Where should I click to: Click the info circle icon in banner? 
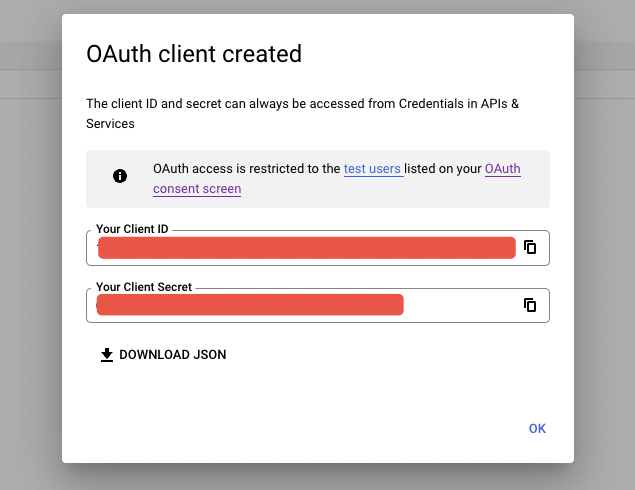click(x=120, y=176)
